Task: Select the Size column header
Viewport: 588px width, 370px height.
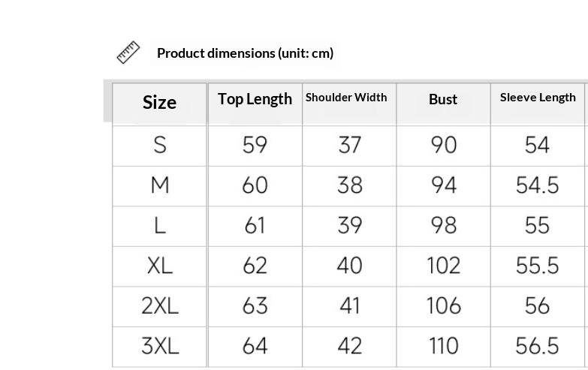Action: click(x=159, y=103)
